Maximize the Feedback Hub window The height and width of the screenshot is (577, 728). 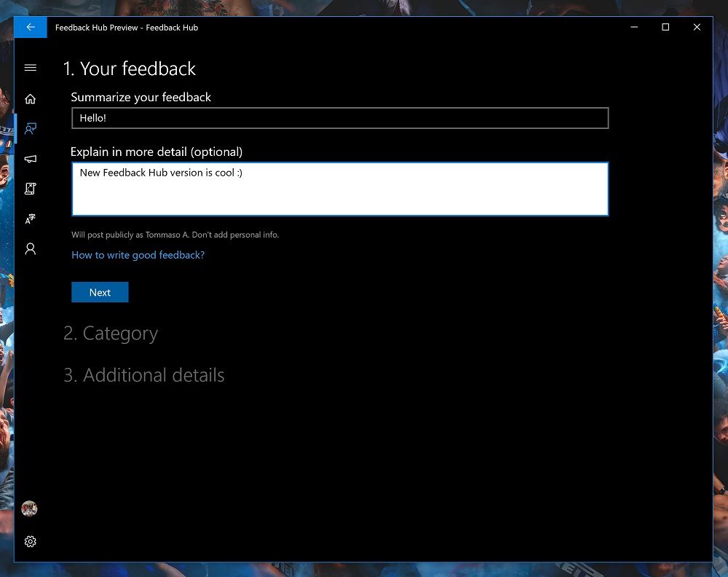[x=665, y=28]
